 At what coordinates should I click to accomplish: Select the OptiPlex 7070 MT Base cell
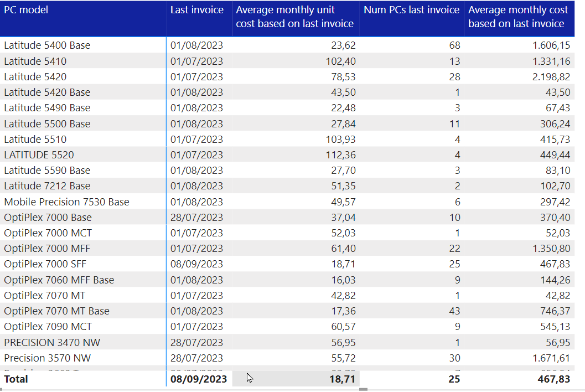(56, 311)
